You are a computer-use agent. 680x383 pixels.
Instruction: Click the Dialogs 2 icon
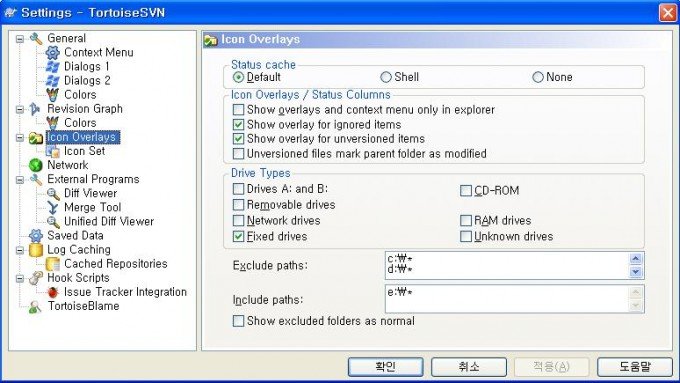pyautogui.click(x=52, y=81)
